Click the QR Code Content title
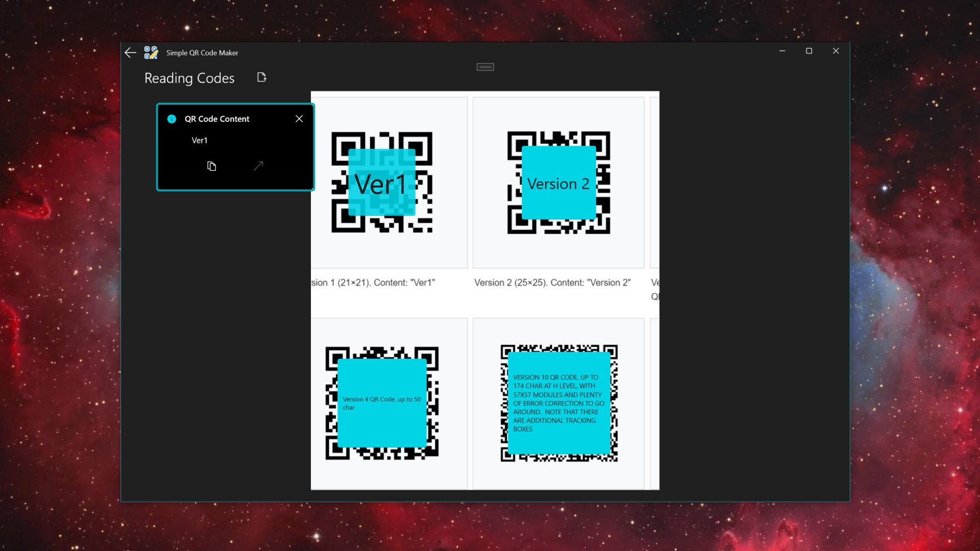 pyautogui.click(x=217, y=119)
